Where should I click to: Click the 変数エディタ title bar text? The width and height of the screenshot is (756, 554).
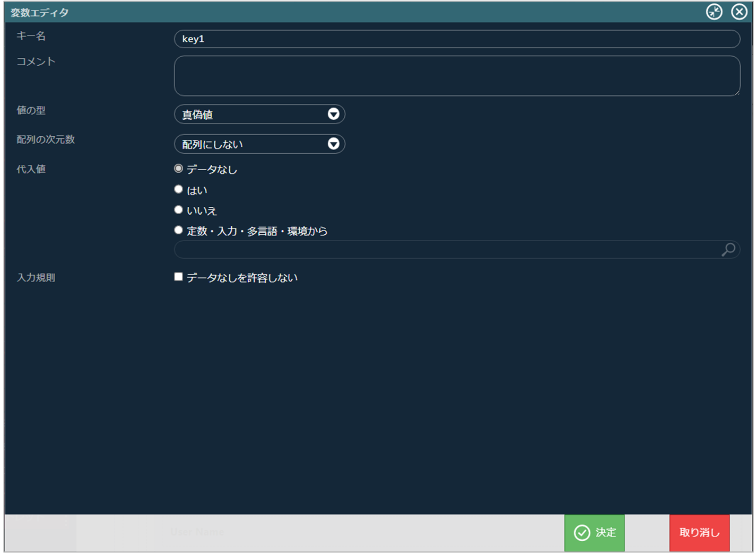click(x=40, y=12)
